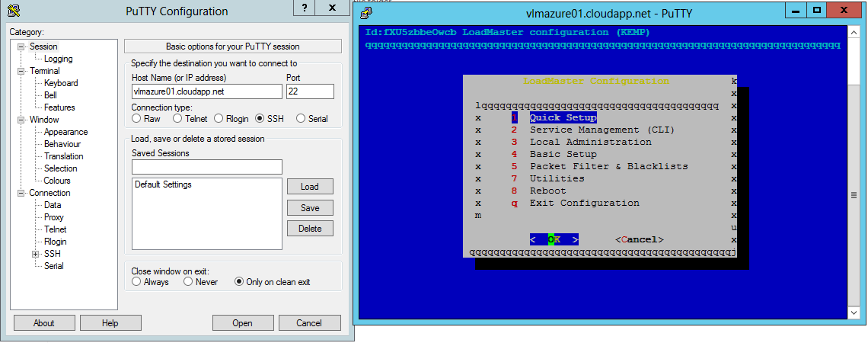Collapse the Session category node
The height and width of the screenshot is (343, 868).
click(x=21, y=46)
